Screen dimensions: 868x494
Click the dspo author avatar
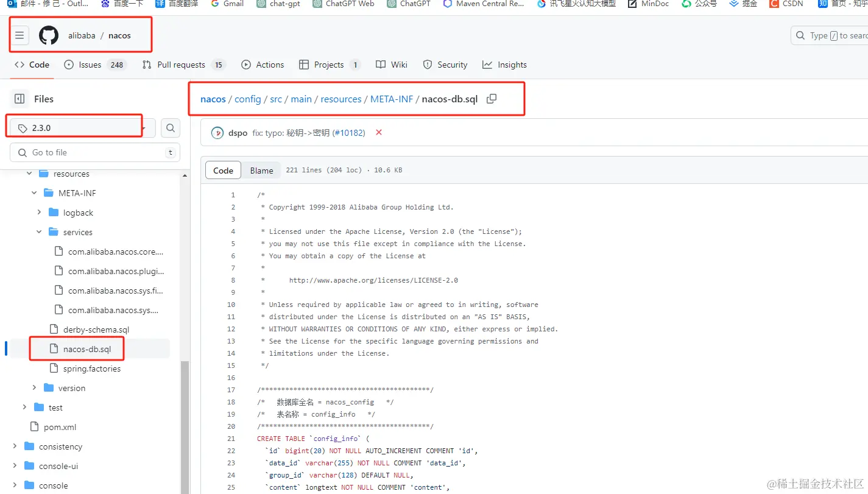[217, 133]
